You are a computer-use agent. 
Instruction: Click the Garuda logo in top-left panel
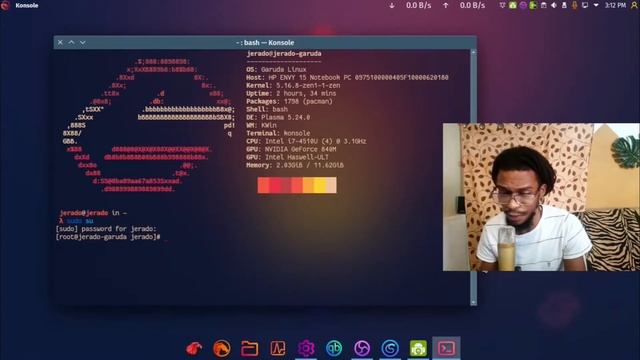(5, 5)
